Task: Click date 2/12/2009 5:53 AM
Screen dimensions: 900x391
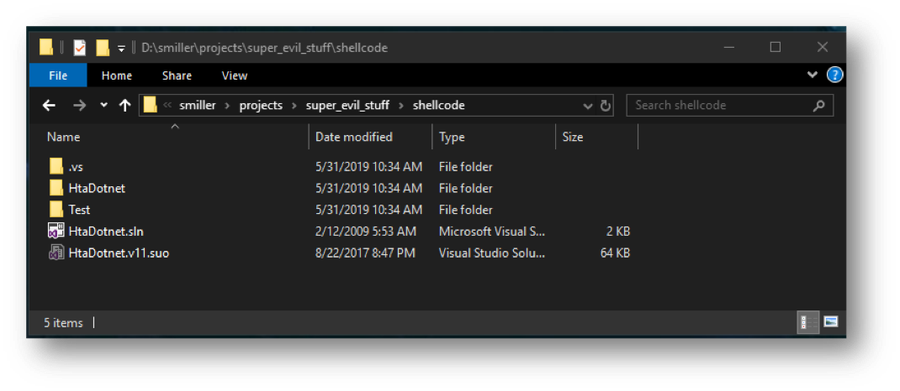Action: pos(365,231)
